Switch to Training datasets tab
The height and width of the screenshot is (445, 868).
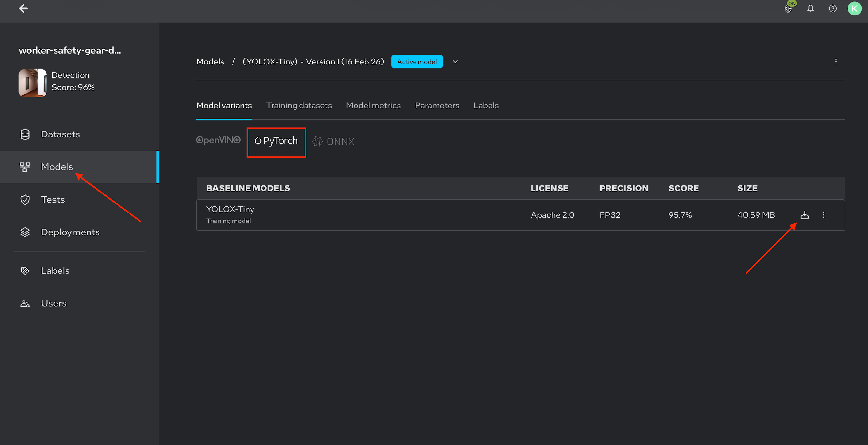click(299, 105)
